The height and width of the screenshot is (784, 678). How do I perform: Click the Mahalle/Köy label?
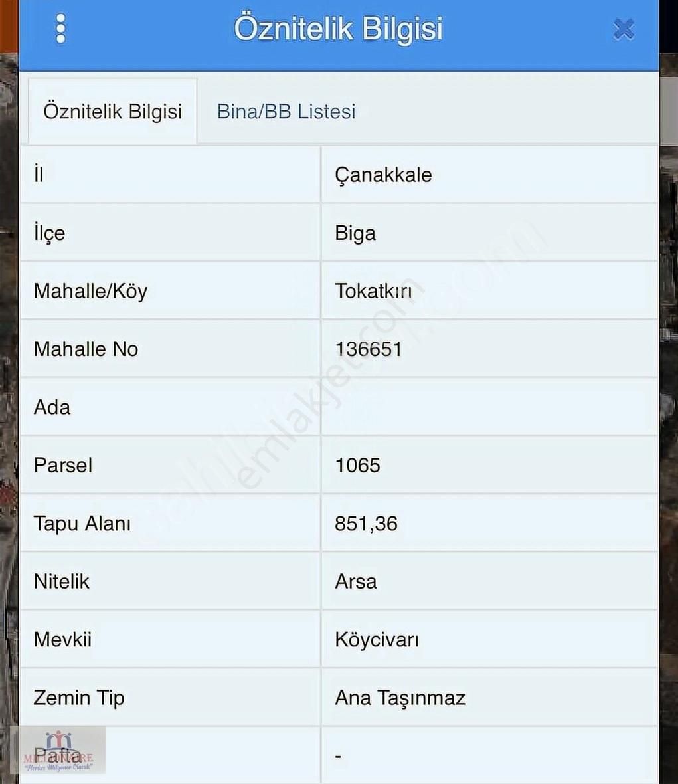[x=90, y=291]
